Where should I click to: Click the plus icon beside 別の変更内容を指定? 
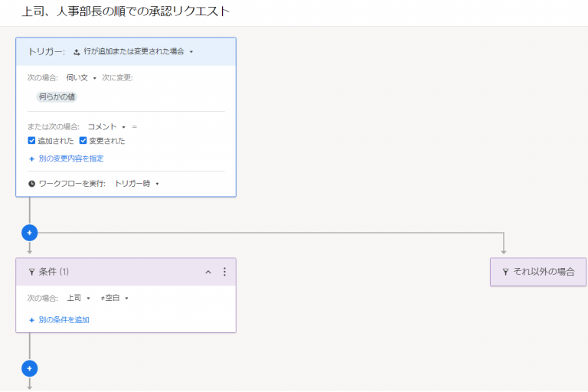click(31, 158)
